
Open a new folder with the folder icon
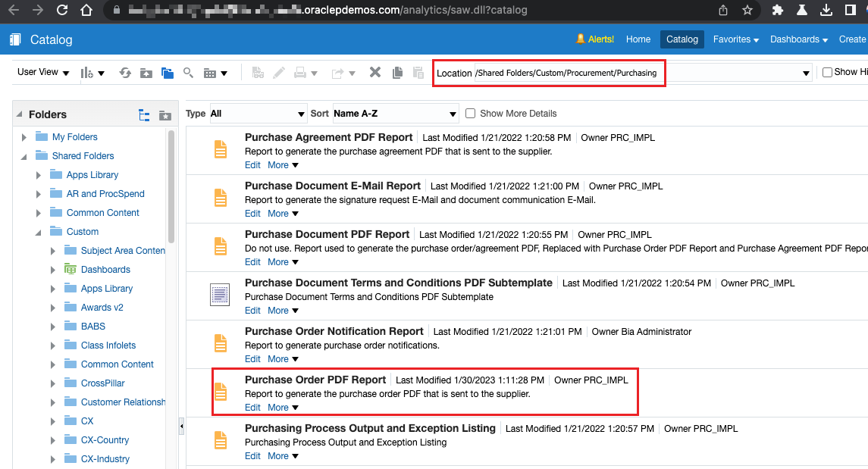167,72
